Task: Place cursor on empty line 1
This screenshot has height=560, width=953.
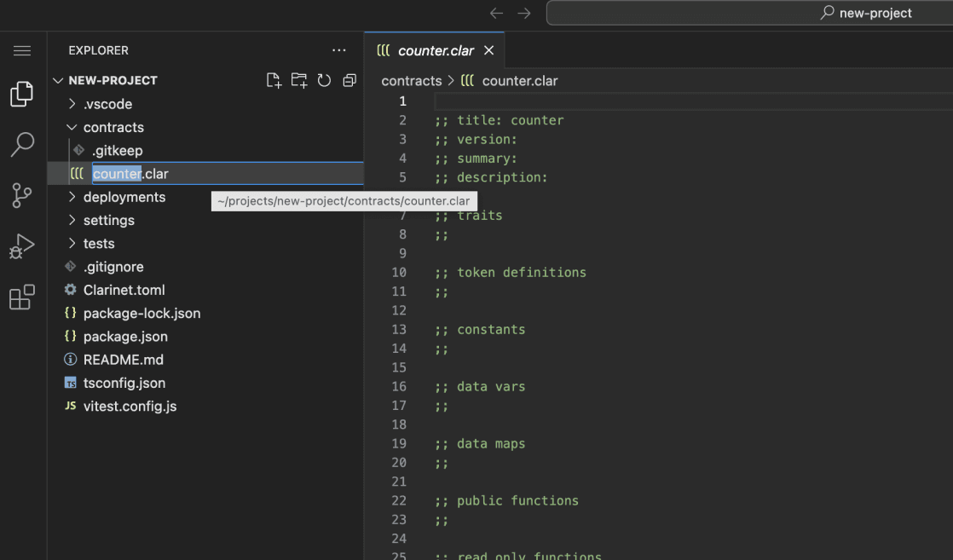Action: click(x=693, y=101)
